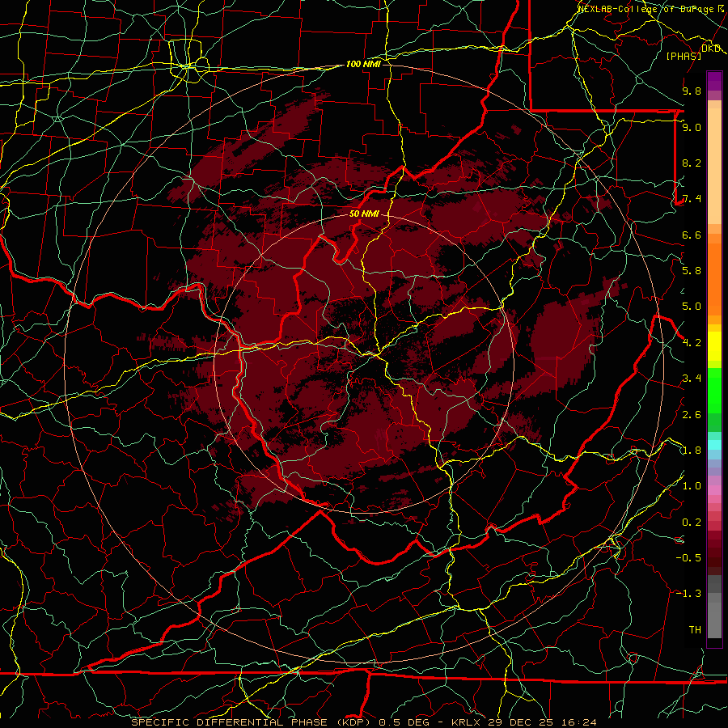Click the TH threshold label
728x728 pixels.
pyautogui.click(x=695, y=630)
